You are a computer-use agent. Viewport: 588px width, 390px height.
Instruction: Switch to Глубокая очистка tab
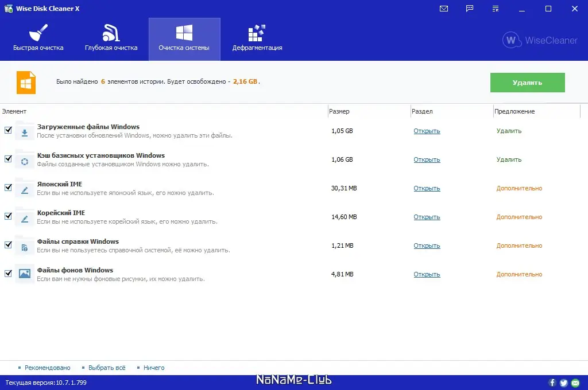pyautogui.click(x=111, y=39)
